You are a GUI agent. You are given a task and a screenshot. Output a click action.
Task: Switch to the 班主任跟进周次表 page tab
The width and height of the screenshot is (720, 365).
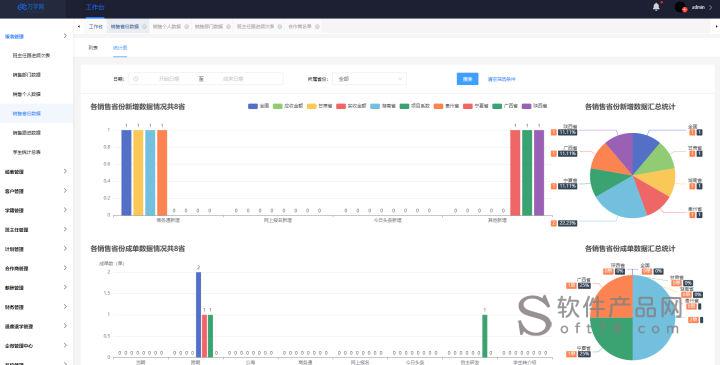point(255,27)
